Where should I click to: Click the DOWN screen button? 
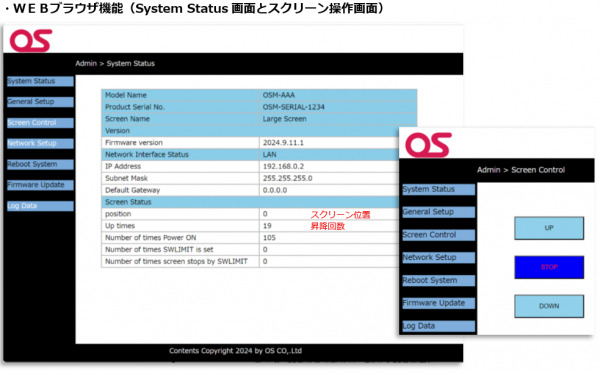[549, 306]
